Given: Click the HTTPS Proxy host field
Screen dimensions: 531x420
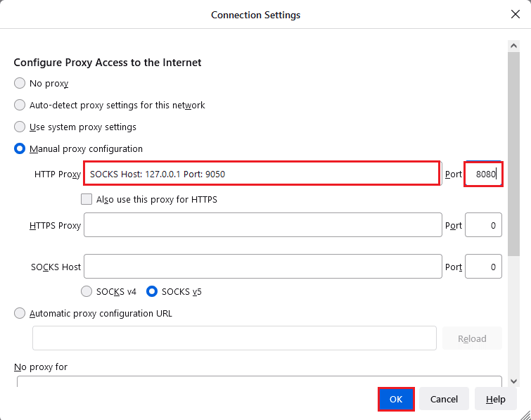Looking at the screenshot, I should point(263,225).
